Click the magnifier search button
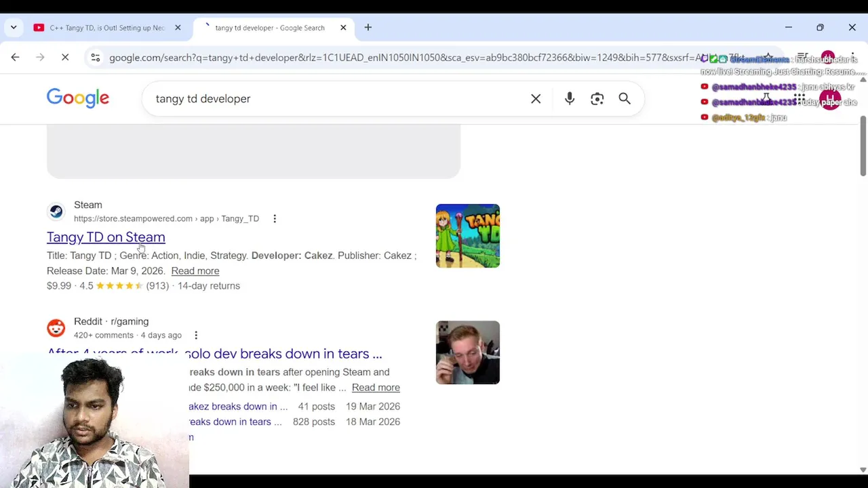Viewport: 868px width, 488px height. click(625, 99)
